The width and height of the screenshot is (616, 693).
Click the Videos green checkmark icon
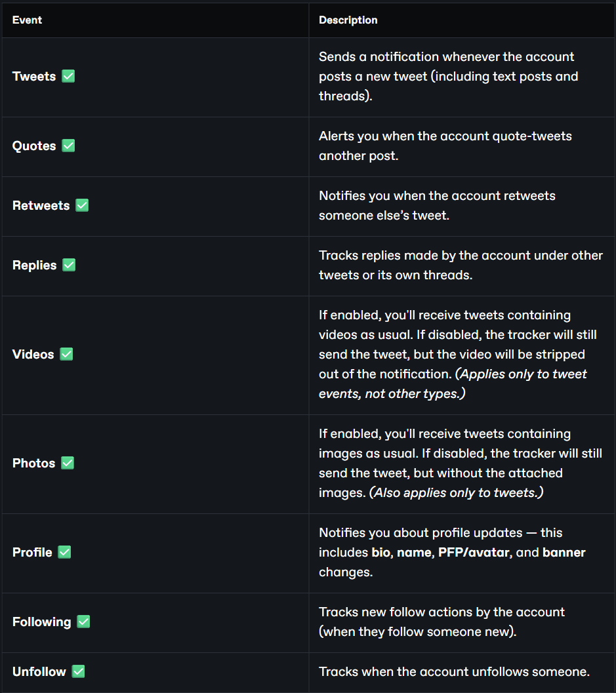coord(66,354)
